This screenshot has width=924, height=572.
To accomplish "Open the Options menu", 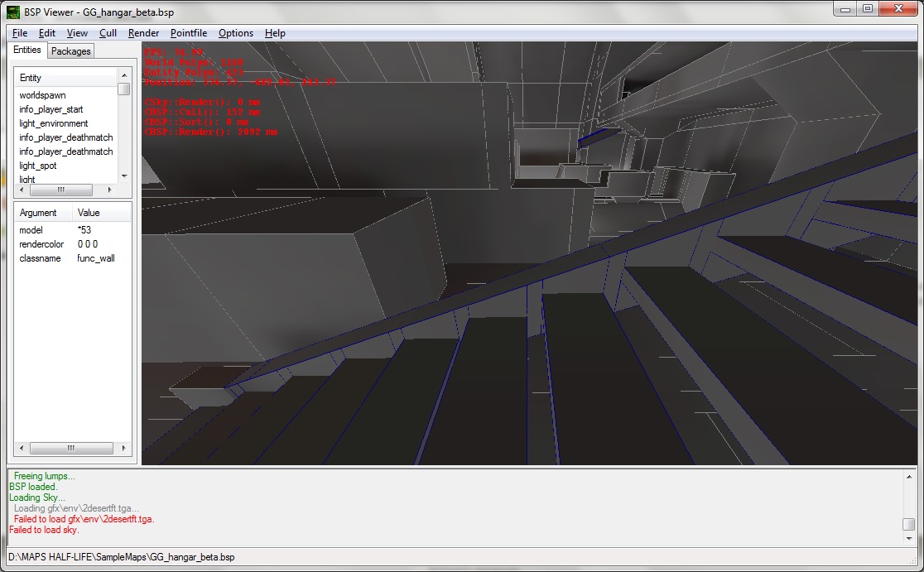I will [x=236, y=33].
